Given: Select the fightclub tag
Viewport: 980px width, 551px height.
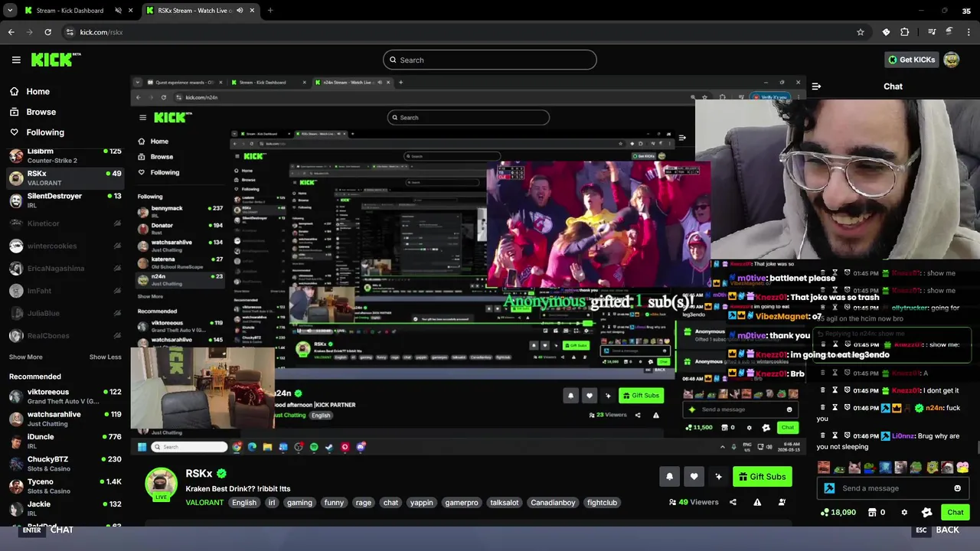Looking at the screenshot, I should coord(602,503).
